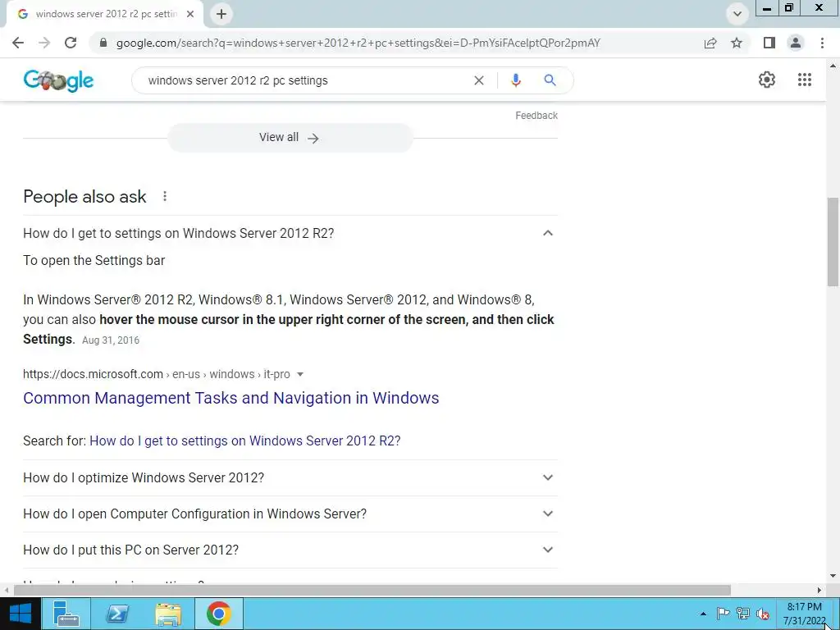This screenshot has width=840, height=630.
Task: Click the vertical scrollbar thumb
Action: pyautogui.click(x=833, y=242)
